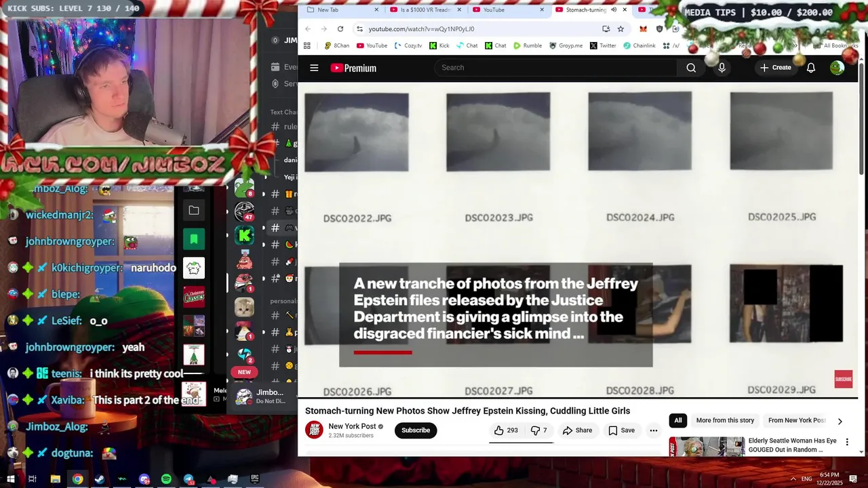Image resolution: width=868 pixels, height=488 pixels.
Task: Click the YouTube search input field
Action: (556, 68)
